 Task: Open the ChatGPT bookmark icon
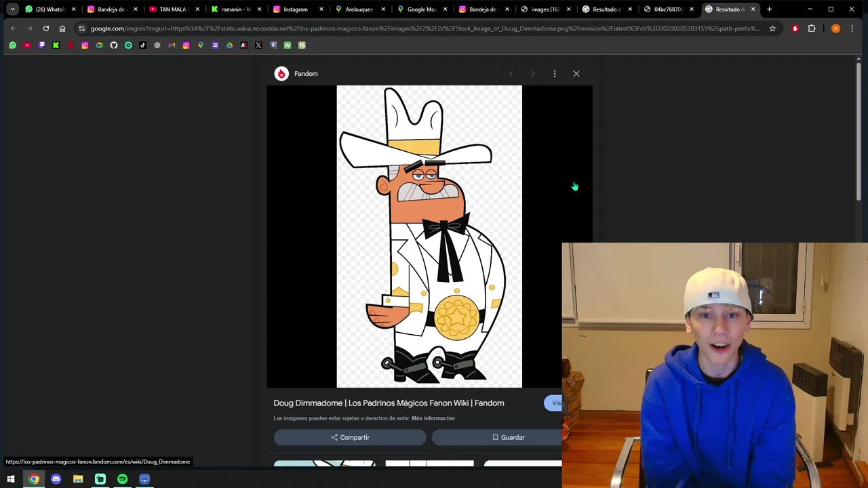tap(157, 45)
